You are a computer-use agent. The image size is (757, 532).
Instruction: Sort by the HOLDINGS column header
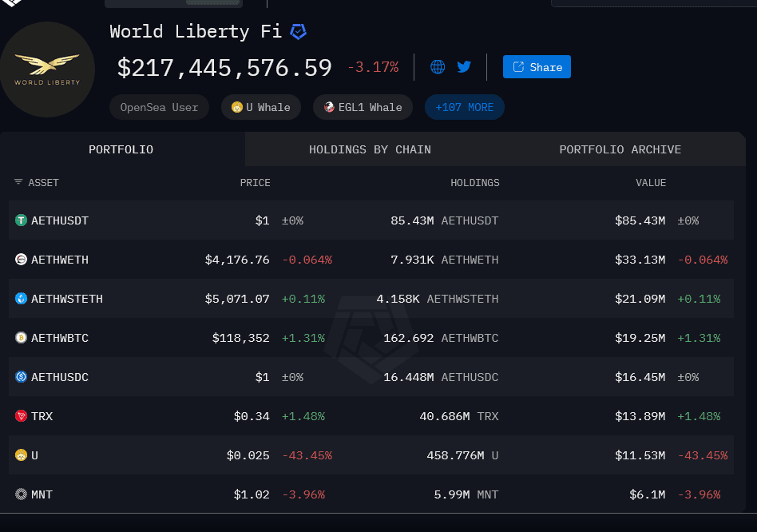(x=474, y=183)
